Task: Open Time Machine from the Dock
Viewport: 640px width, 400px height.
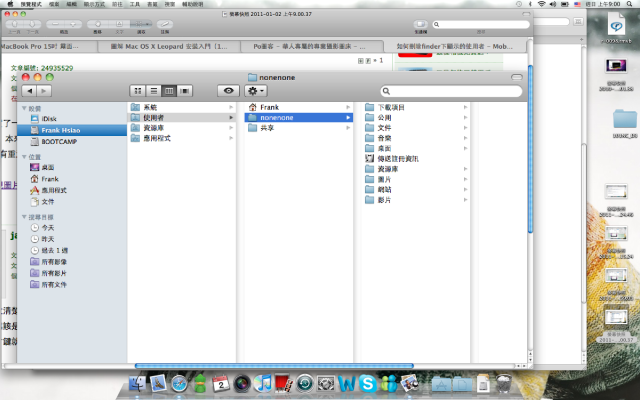Action: click(304, 383)
